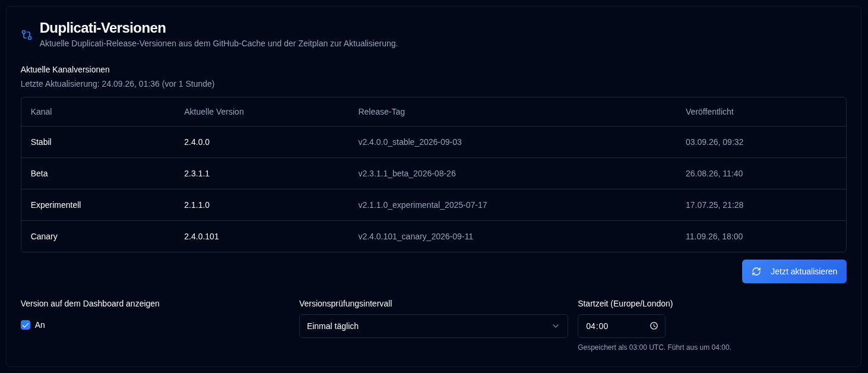Image resolution: width=868 pixels, height=373 pixels.
Task: Click the 'An' checkbox label text
Action: 40,325
